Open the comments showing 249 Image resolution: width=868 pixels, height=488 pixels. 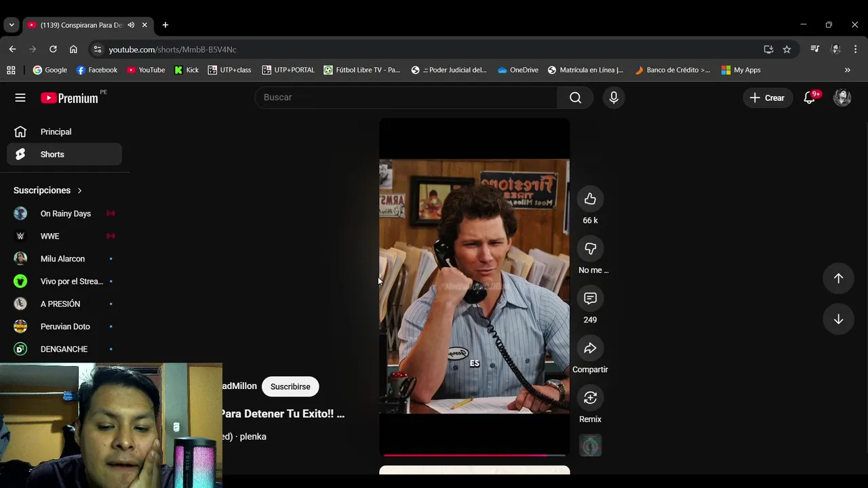pyautogui.click(x=590, y=298)
